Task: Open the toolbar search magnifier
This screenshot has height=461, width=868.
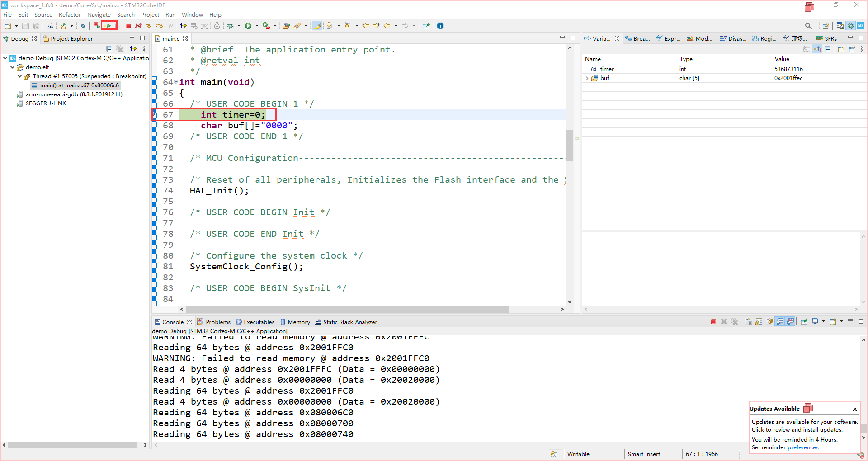Action: [808, 26]
